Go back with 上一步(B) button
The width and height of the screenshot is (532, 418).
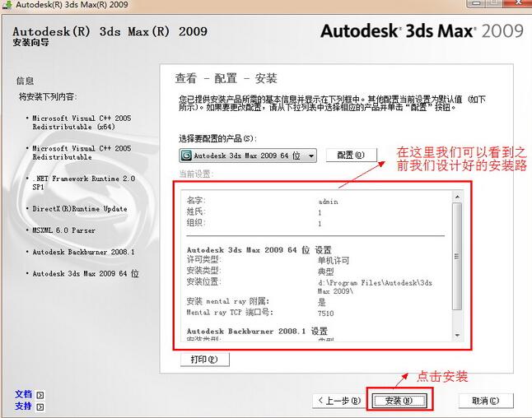pos(339,401)
